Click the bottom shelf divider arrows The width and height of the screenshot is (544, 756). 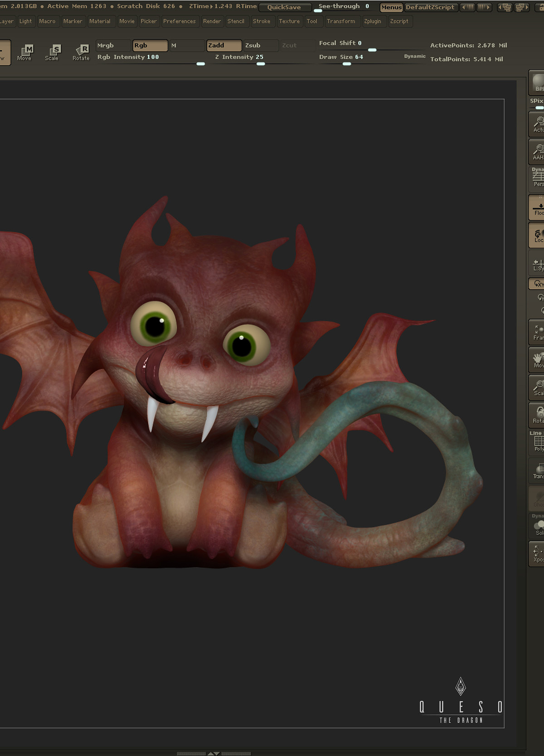(214, 753)
